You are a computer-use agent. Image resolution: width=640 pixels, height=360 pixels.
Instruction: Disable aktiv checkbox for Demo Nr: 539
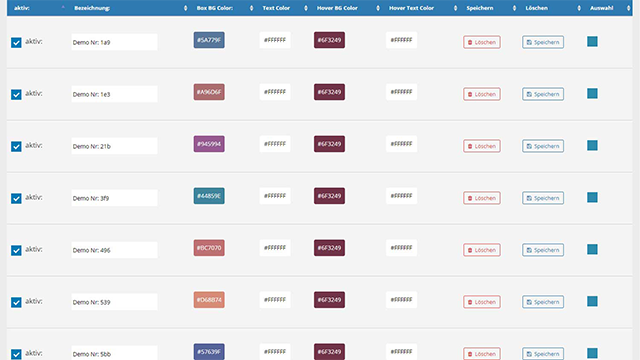[16, 302]
